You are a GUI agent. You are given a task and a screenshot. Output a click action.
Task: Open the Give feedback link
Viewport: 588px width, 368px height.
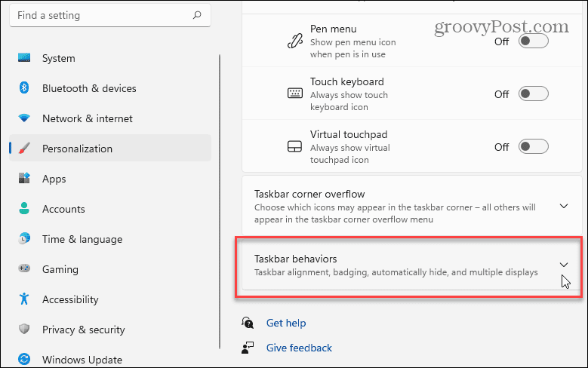tap(299, 348)
